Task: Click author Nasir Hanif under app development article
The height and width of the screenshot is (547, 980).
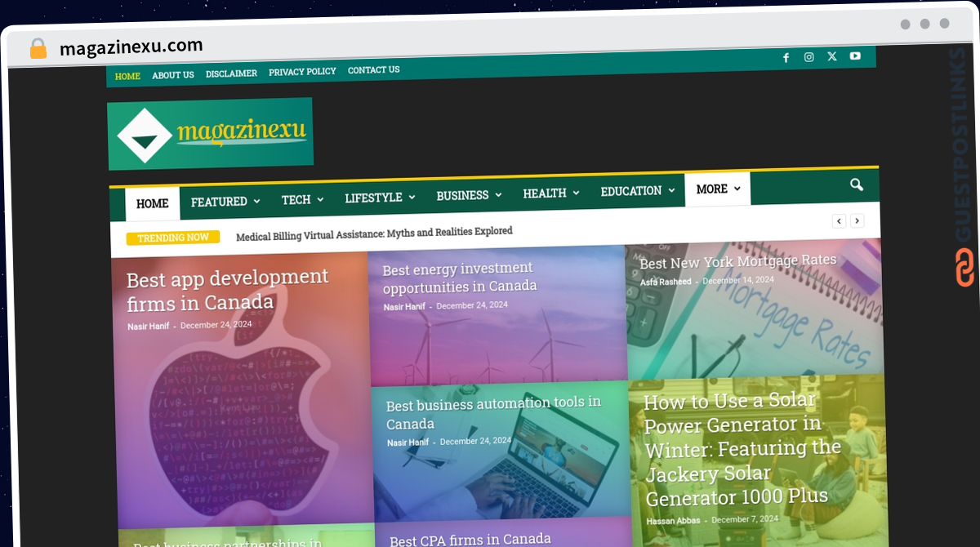Action: tap(149, 327)
